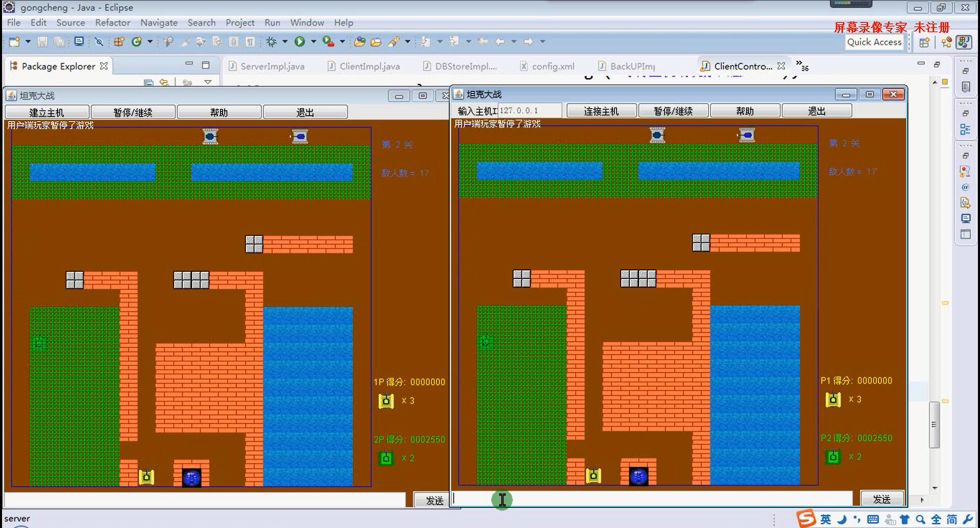Click the Back navigation arrow
Screen dimensions: 980x528
[500, 42]
